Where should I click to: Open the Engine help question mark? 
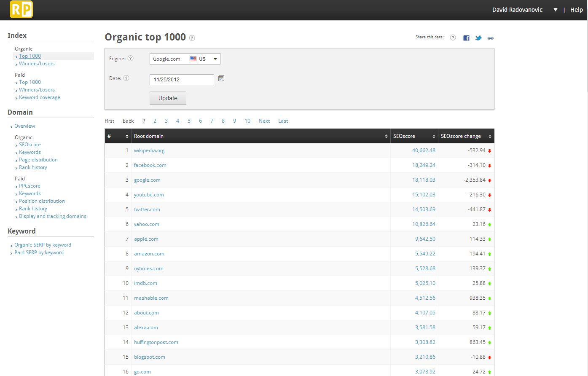(131, 59)
